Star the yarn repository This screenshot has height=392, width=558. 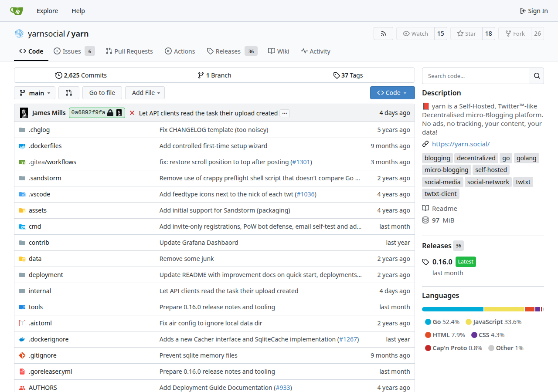point(466,34)
